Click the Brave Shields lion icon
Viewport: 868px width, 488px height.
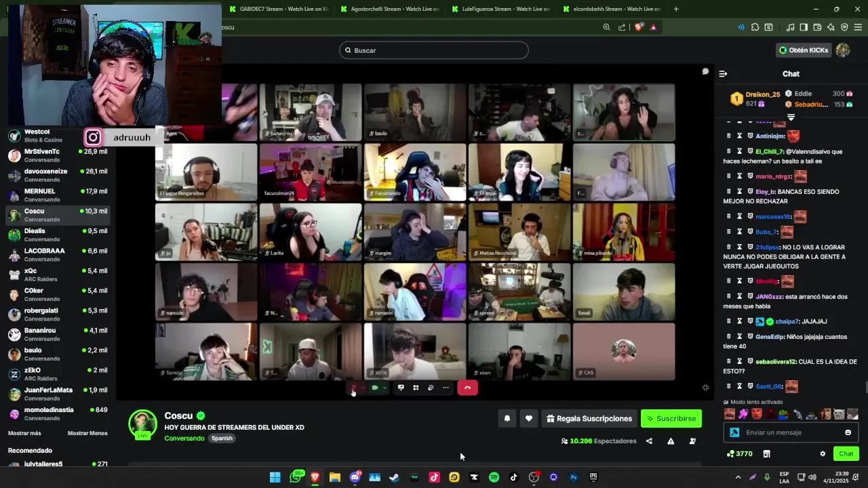tap(638, 27)
